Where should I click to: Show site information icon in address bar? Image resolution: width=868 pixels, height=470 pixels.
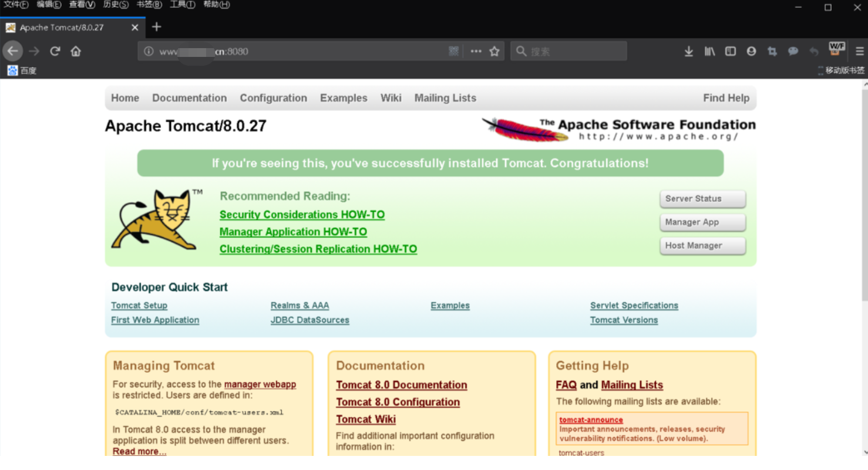tap(149, 51)
